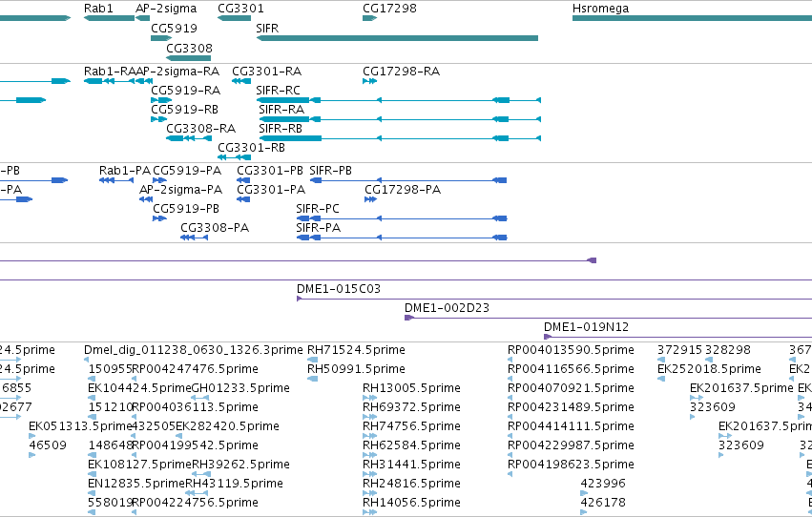This screenshot has width=812, height=517.
Task: Select the GH01233.5prime EST
Action: pyautogui.click(x=200, y=398)
